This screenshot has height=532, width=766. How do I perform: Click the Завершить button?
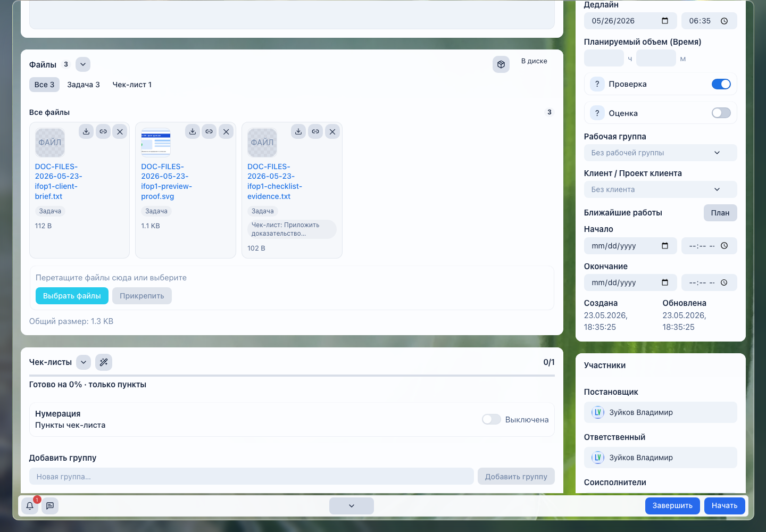[672, 506]
